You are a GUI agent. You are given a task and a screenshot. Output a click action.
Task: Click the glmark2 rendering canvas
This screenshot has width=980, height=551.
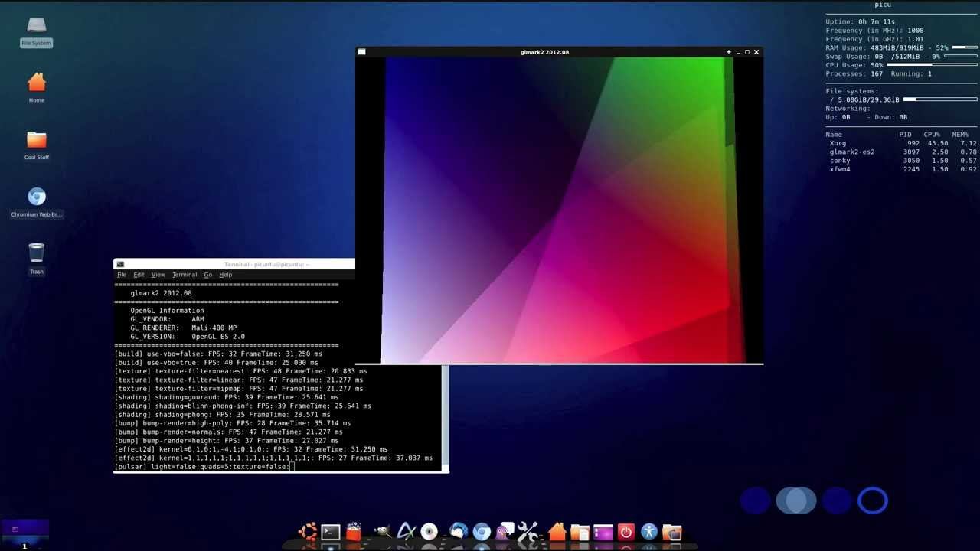[x=559, y=210]
